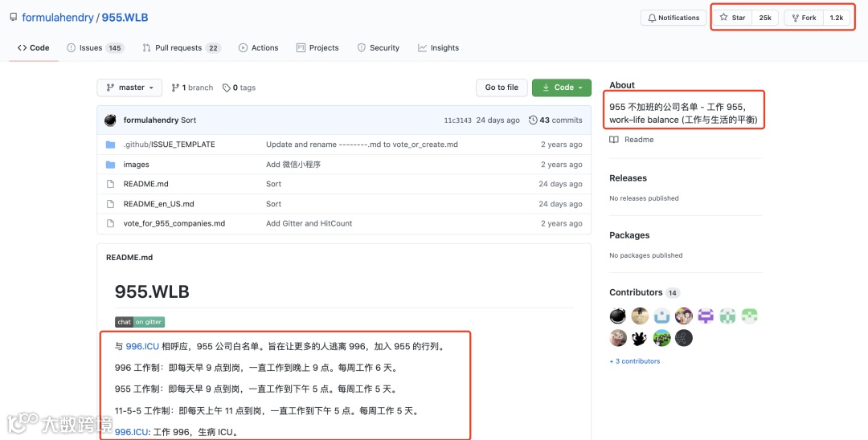View the 0 tags link

pos(240,88)
